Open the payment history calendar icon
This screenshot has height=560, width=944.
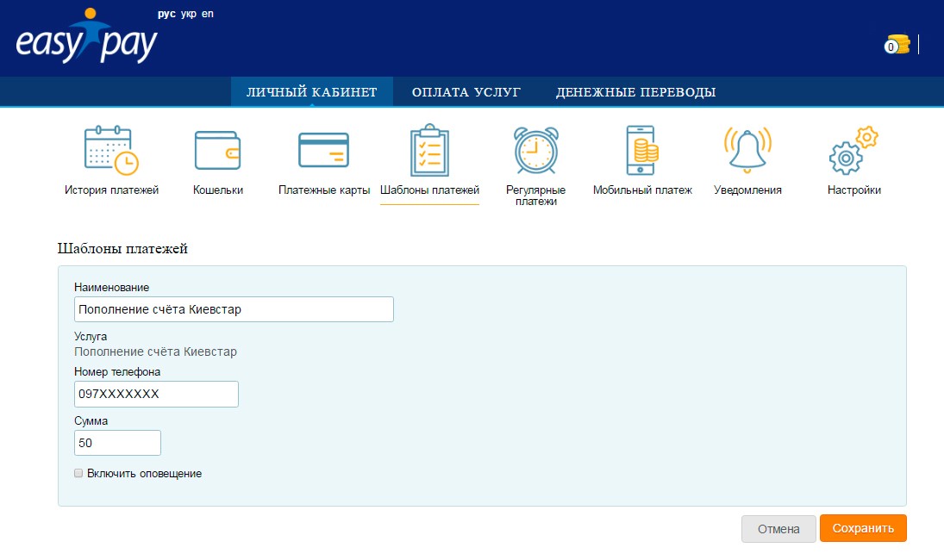click(x=111, y=151)
